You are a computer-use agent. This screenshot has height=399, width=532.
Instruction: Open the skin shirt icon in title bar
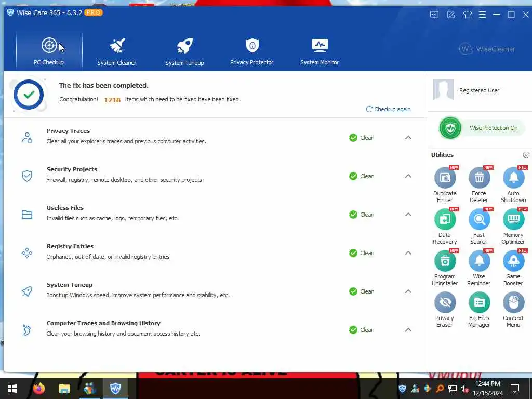[468, 15]
